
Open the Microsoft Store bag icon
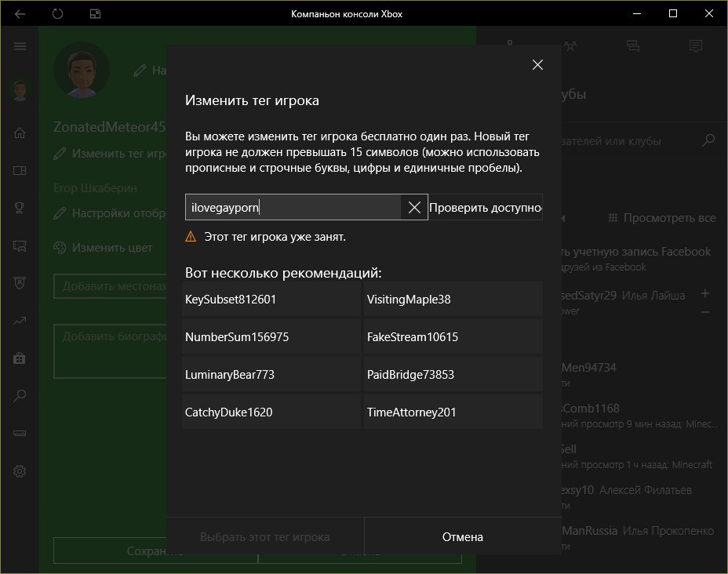click(x=20, y=358)
